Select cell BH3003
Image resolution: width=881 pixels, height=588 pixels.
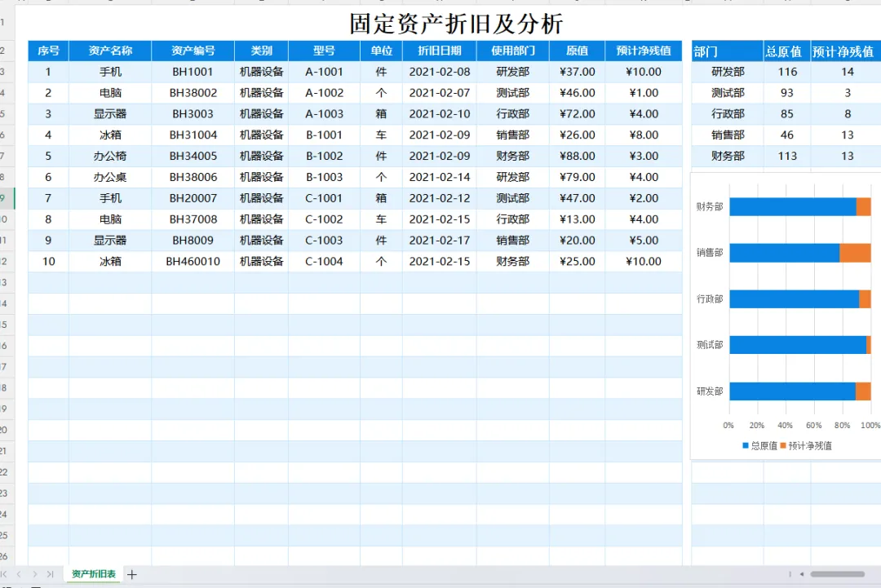click(193, 114)
